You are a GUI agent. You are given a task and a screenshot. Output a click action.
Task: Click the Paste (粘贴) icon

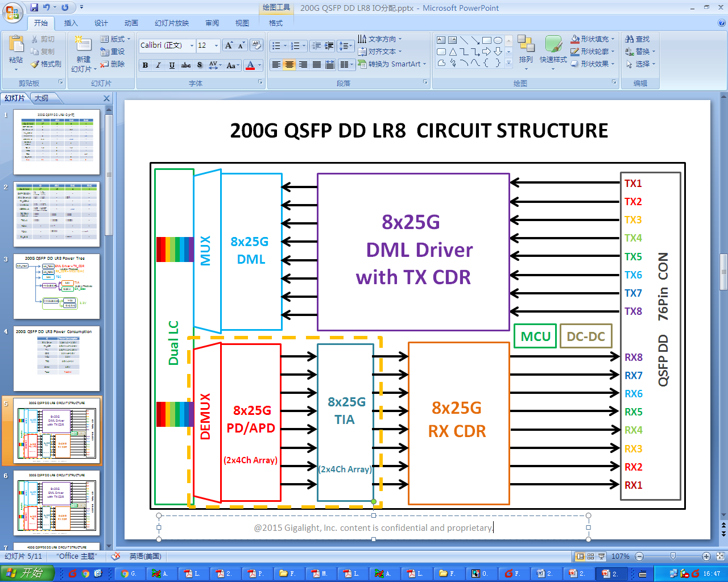click(16, 44)
